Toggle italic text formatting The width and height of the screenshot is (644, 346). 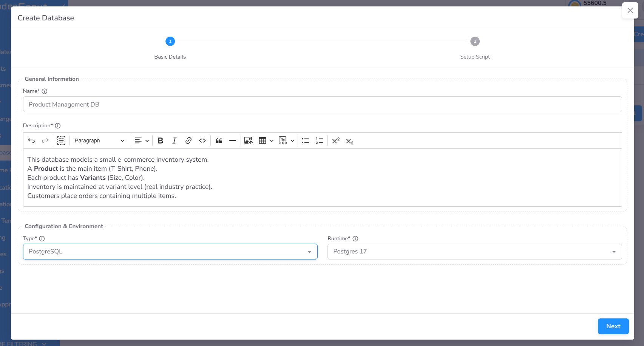174,141
